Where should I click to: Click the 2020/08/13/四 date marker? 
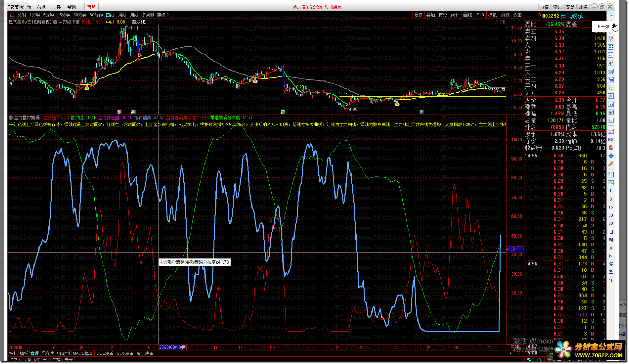point(172,347)
